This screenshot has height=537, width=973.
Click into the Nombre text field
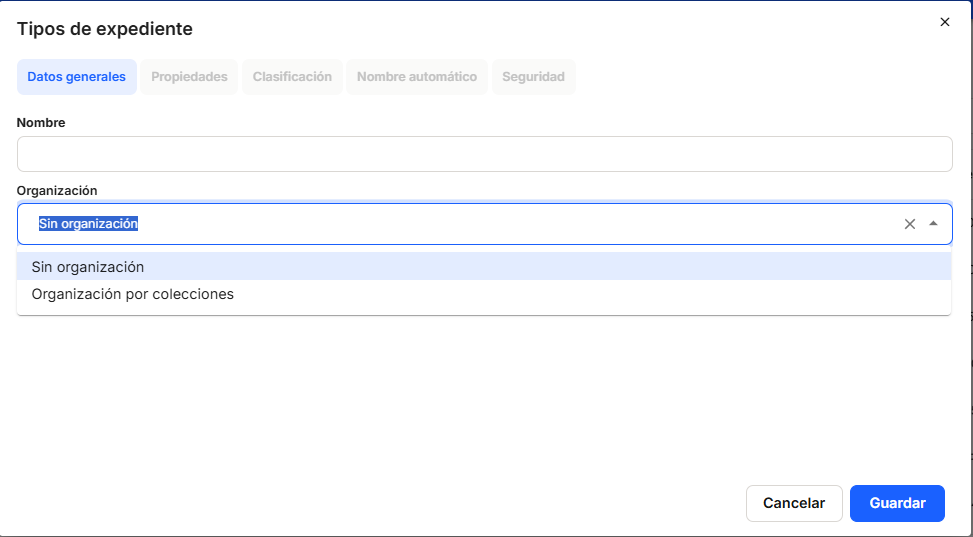tap(484, 154)
